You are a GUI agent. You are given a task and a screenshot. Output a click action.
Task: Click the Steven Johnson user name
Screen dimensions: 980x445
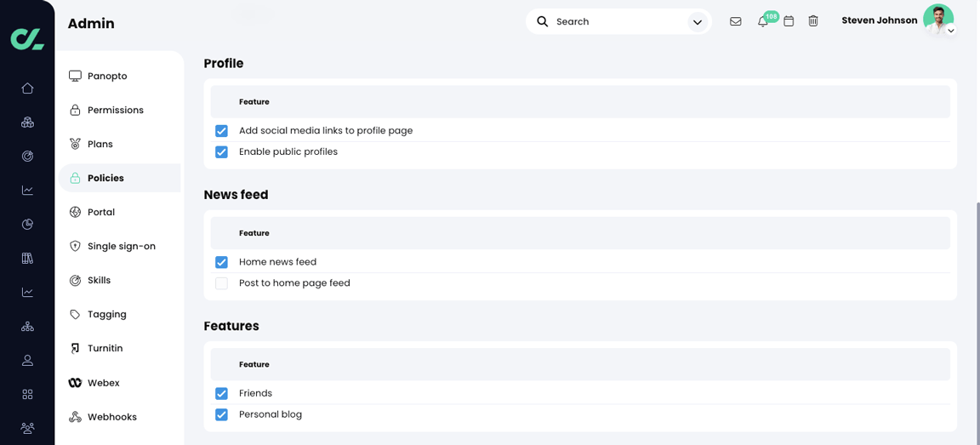coord(880,20)
